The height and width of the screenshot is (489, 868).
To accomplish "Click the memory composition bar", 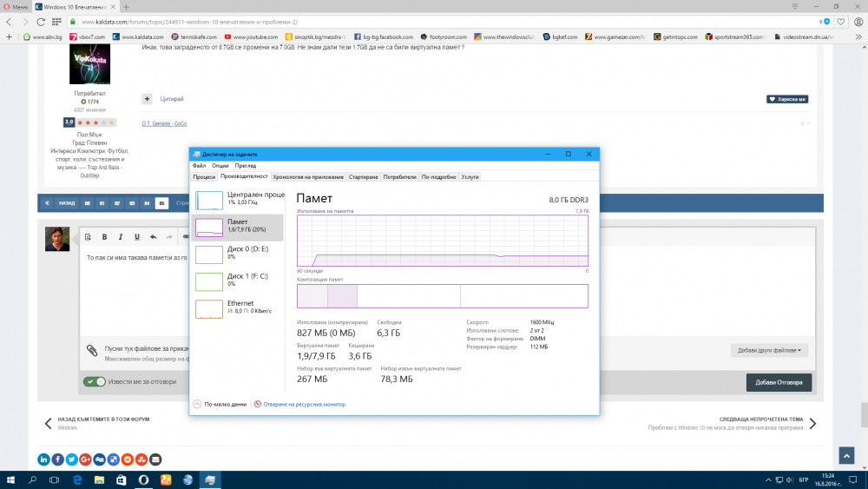I will pyautogui.click(x=443, y=296).
